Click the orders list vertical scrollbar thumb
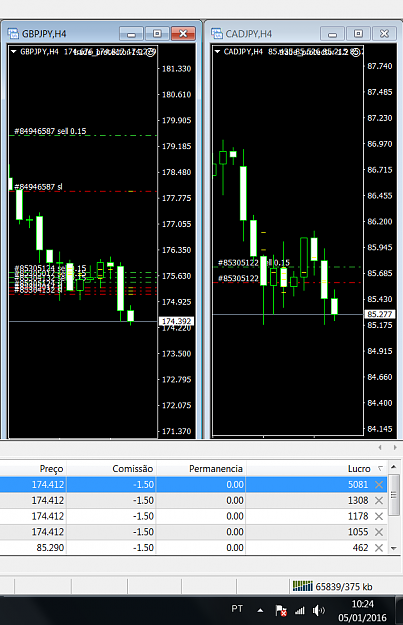 (x=394, y=495)
